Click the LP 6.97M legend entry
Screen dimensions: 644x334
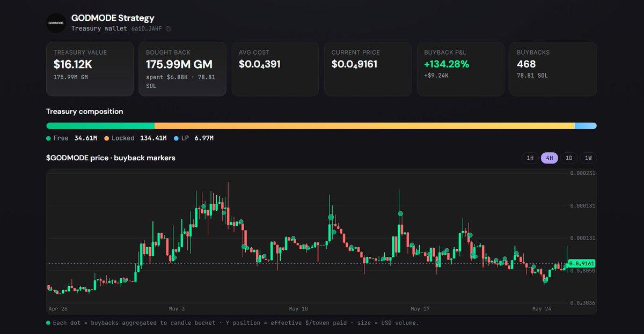194,138
